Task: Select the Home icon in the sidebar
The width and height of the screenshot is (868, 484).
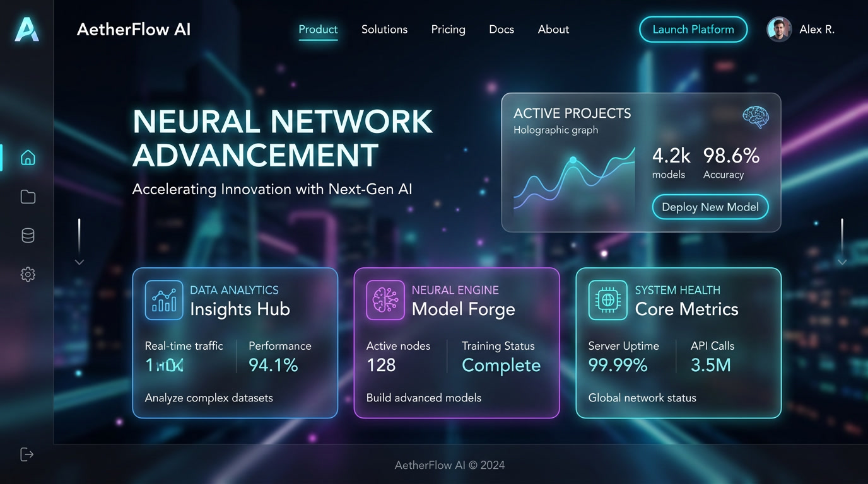Action: pyautogui.click(x=28, y=157)
